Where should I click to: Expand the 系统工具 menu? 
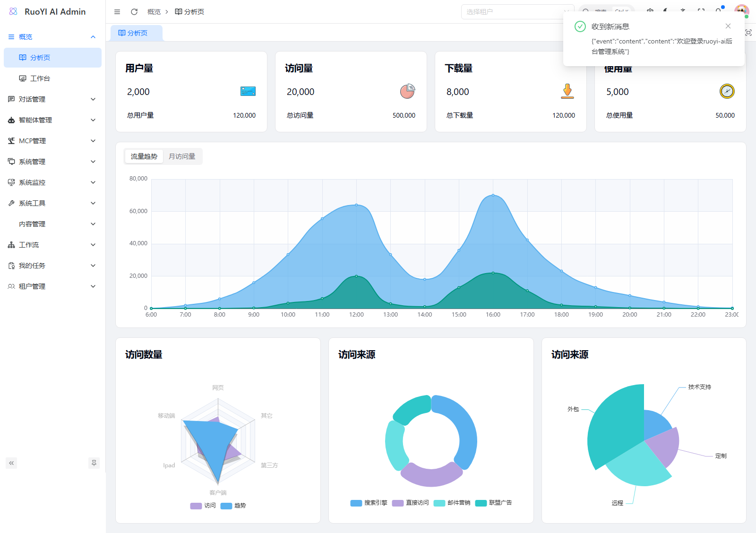pyautogui.click(x=52, y=203)
